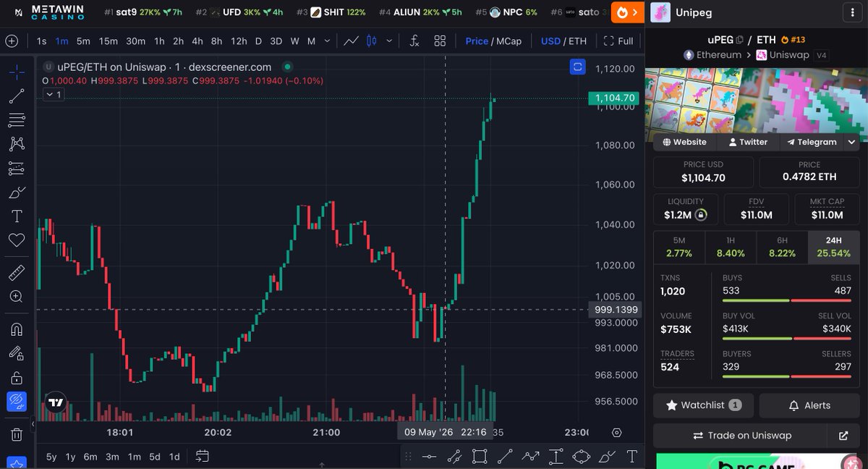Switch chart to MCap view
The height and width of the screenshot is (469, 868).
coord(508,41)
